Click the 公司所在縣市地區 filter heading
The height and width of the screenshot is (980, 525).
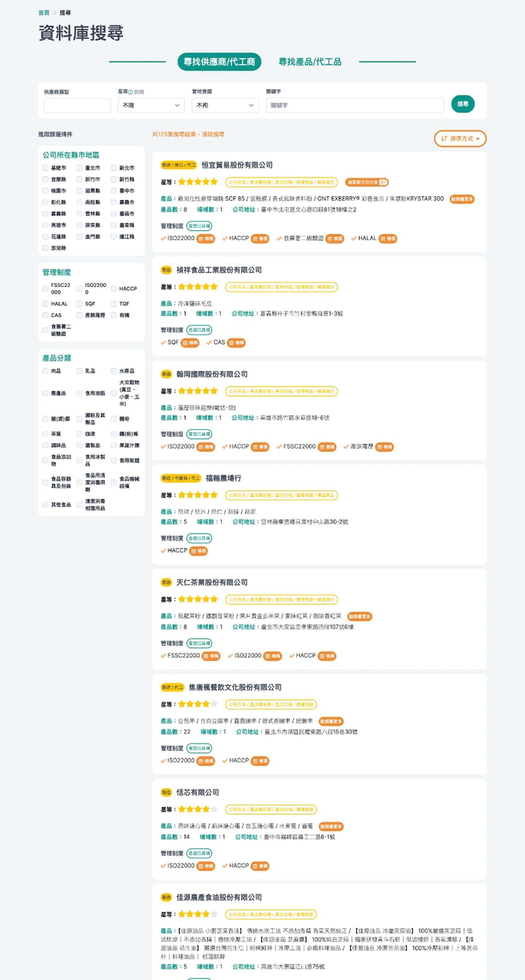pos(71,155)
